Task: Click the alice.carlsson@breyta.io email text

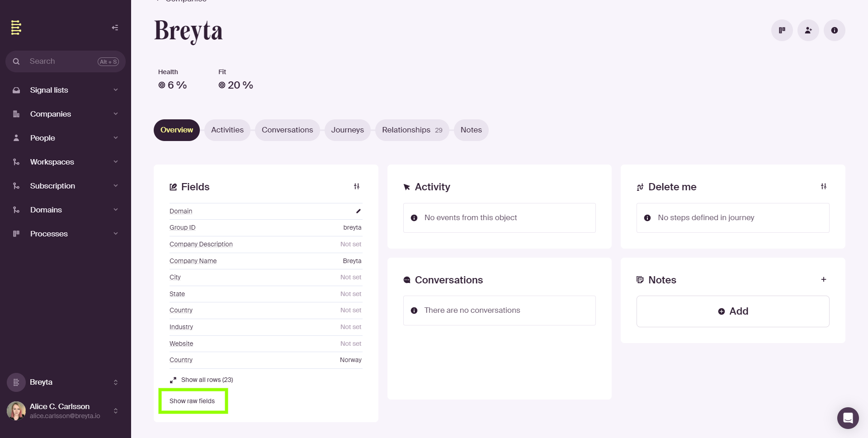Action: click(x=65, y=416)
